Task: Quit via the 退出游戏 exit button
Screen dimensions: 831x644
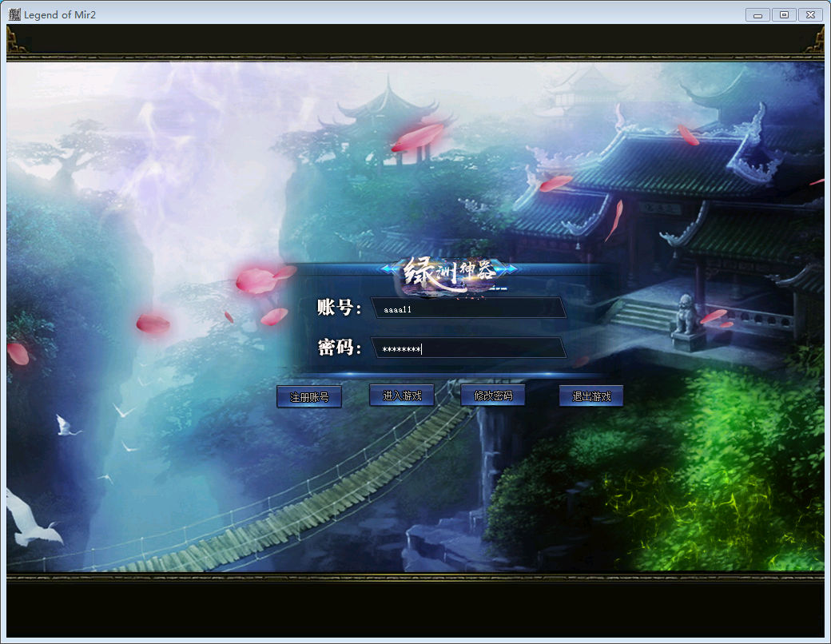Action: pos(590,396)
